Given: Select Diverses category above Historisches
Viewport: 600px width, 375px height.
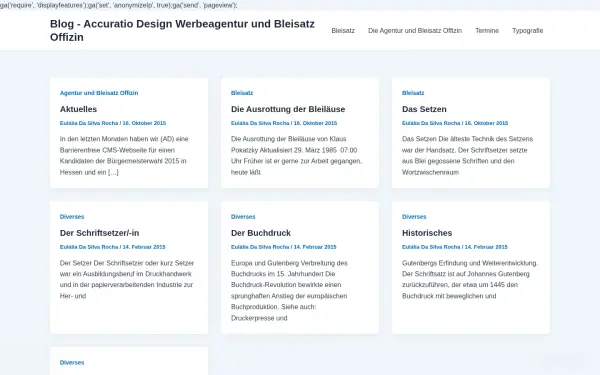Looking at the screenshot, I should [414, 217].
